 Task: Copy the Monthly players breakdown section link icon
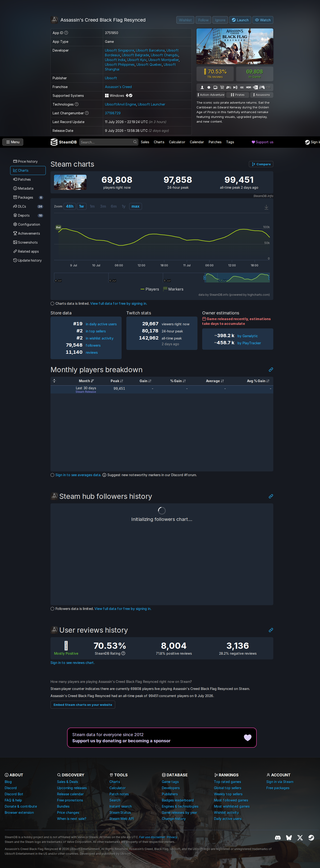(x=271, y=370)
